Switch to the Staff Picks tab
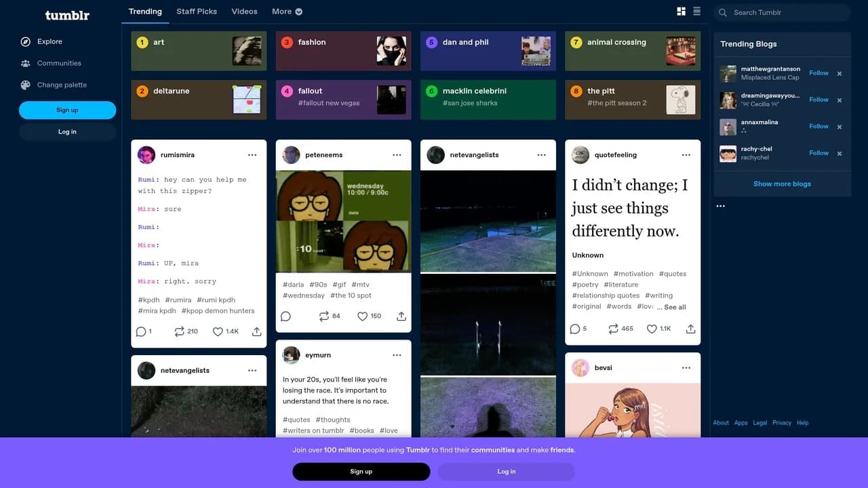The width and height of the screenshot is (868, 488). (197, 12)
